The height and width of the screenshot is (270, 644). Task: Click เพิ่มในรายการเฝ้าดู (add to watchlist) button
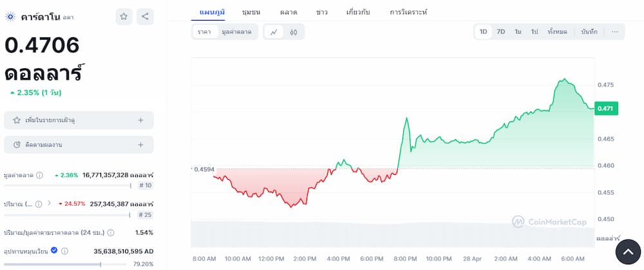click(79, 120)
